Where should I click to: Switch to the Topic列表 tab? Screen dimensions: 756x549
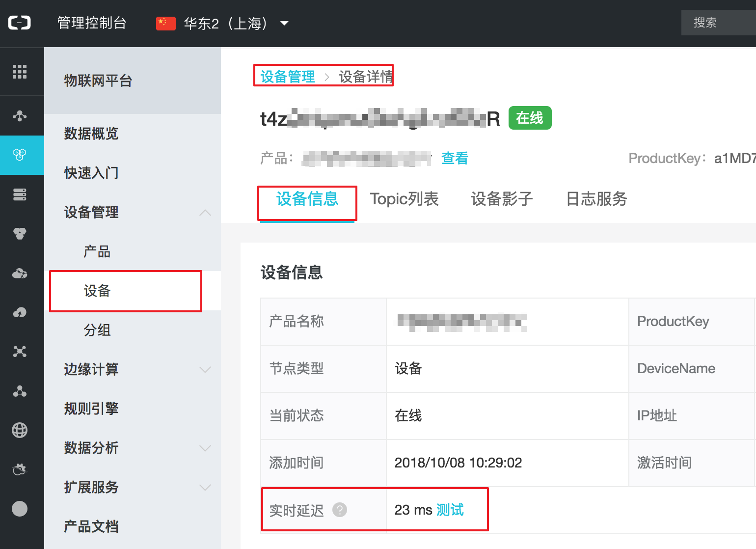[404, 199]
